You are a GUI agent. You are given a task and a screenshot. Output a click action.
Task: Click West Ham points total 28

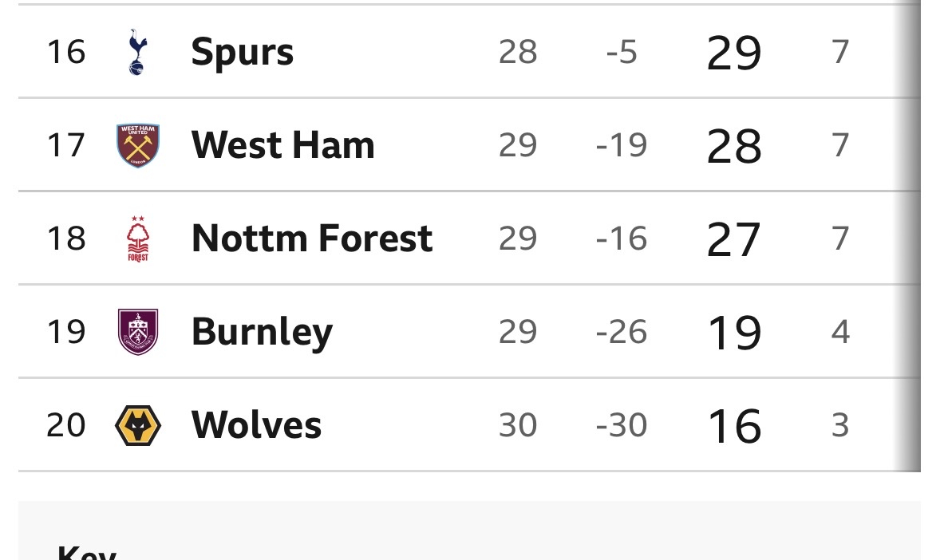(734, 147)
